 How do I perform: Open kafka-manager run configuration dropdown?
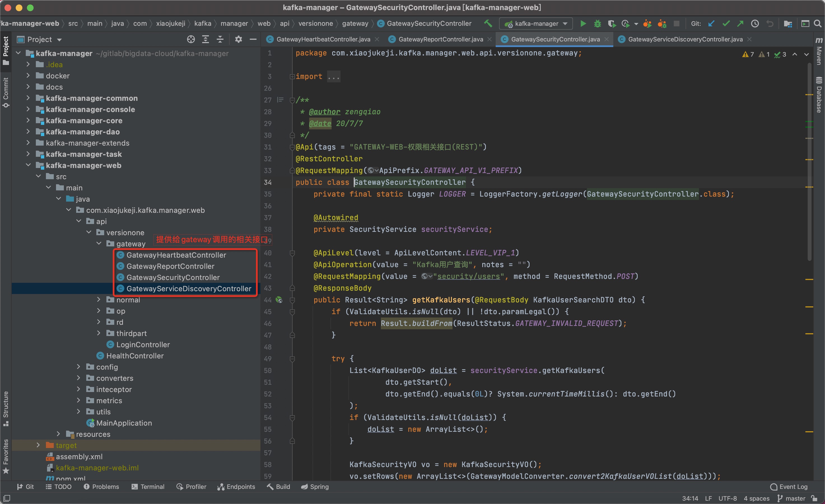point(536,24)
